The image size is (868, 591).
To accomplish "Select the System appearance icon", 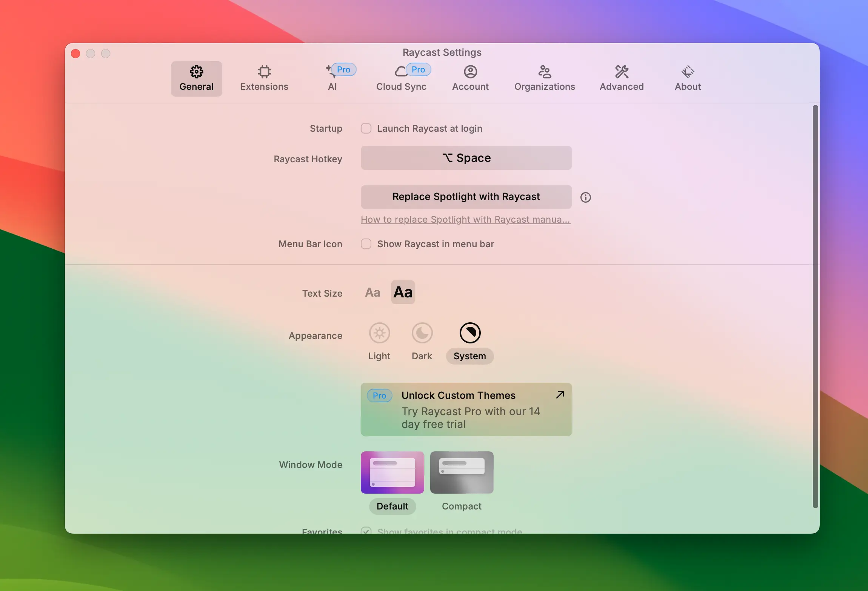I will (470, 333).
